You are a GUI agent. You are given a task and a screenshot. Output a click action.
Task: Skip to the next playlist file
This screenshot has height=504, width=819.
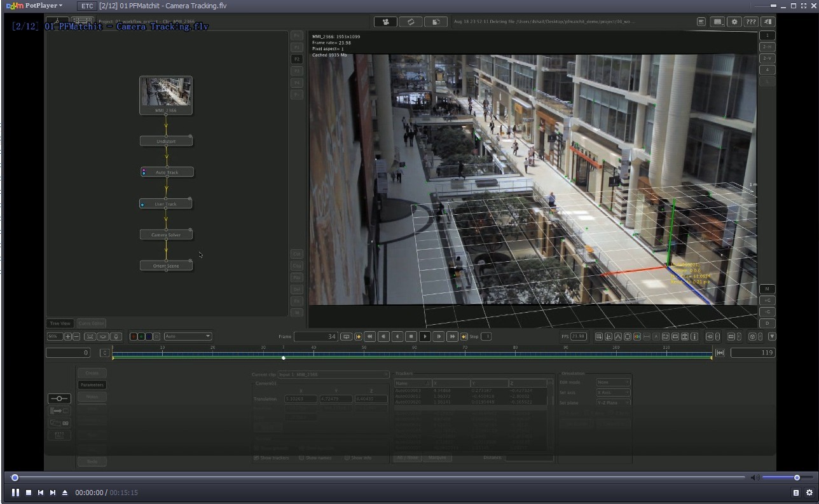point(53,493)
